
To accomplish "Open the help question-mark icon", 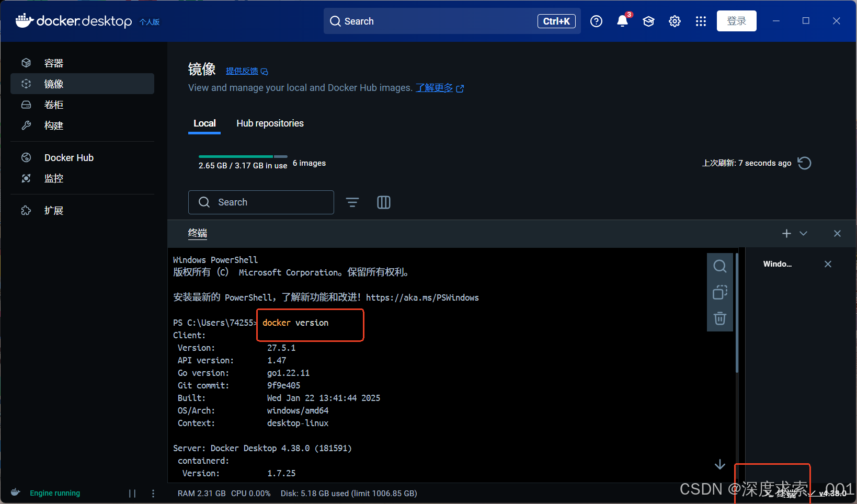I will click(596, 21).
